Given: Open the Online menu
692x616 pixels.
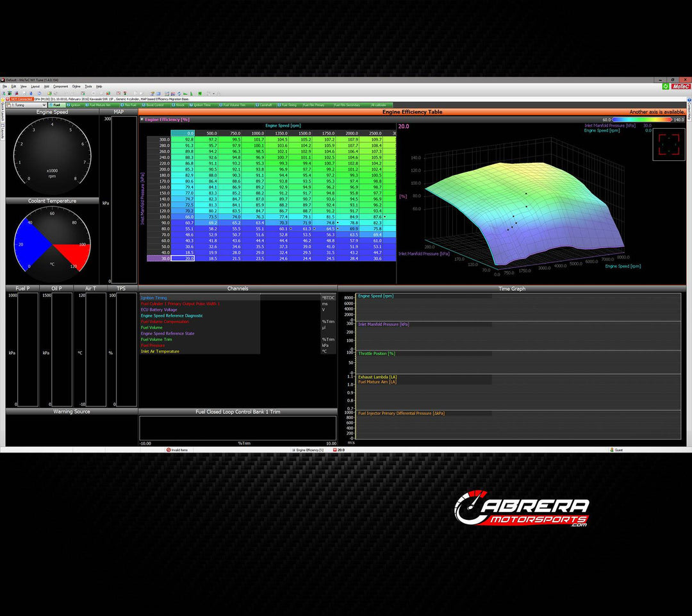Looking at the screenshot, I should tap(76, 86).
